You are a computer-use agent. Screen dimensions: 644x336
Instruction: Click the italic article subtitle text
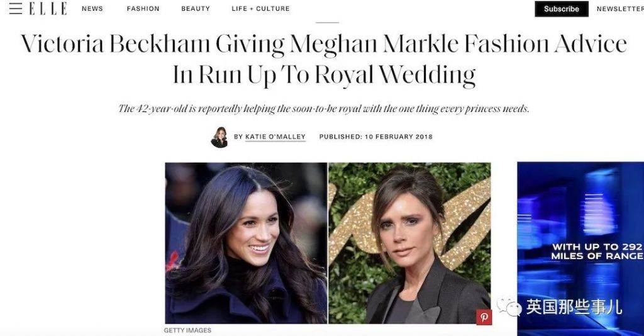[x=324, y=108]
